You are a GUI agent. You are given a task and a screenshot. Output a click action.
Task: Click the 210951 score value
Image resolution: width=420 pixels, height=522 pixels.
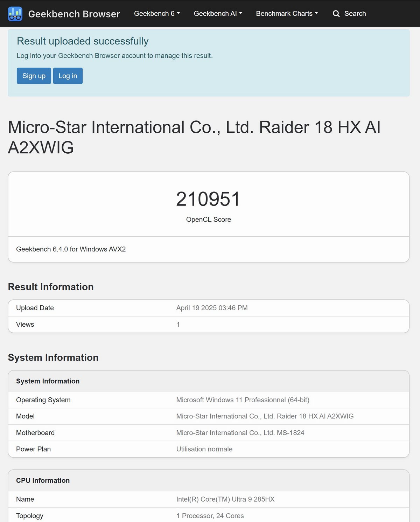pos(209,199)
